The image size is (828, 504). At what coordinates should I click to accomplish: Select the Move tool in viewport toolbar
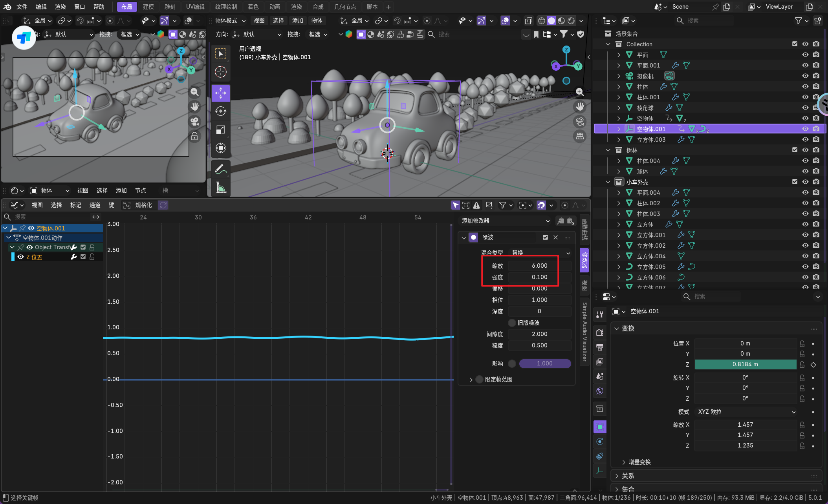pos(220,93)
